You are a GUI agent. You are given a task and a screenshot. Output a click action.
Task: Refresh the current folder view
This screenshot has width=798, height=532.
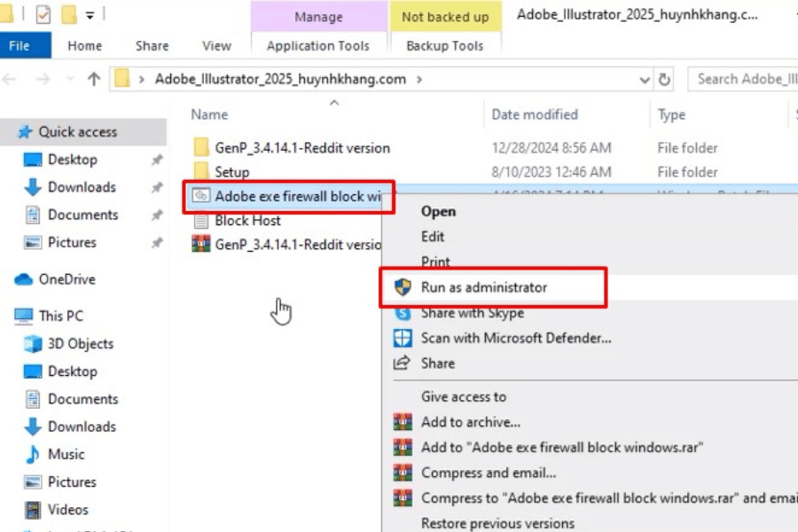665,79
